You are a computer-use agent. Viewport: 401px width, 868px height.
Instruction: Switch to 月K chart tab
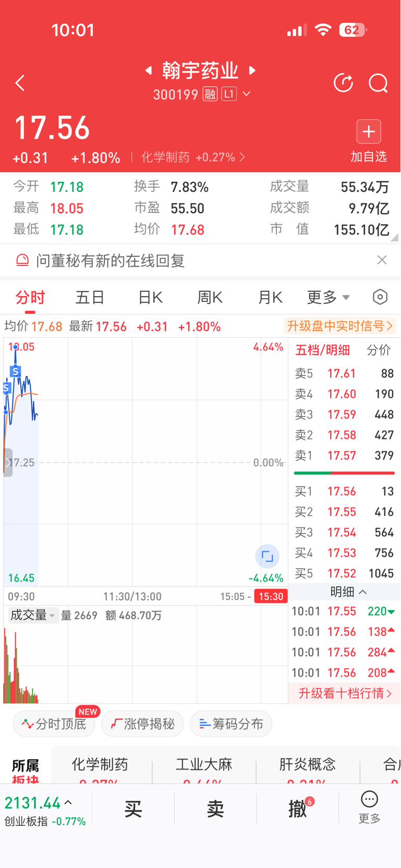(270, 298)
